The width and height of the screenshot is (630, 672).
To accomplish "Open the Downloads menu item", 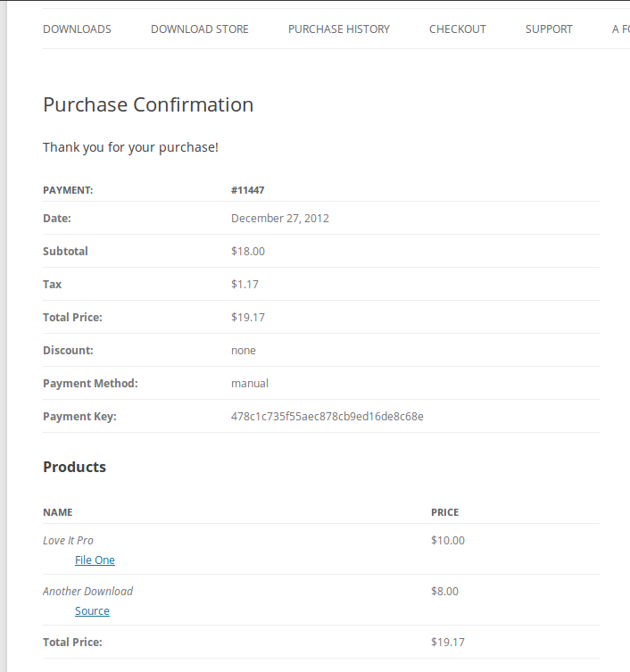I will [77, 29].
